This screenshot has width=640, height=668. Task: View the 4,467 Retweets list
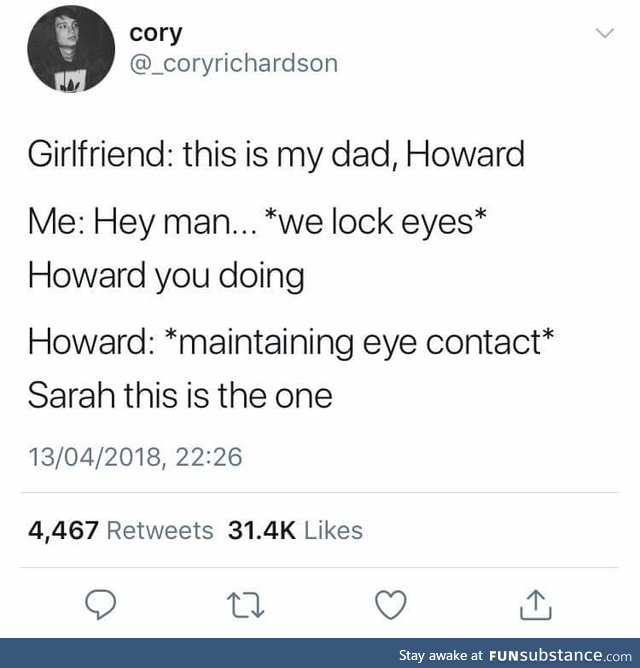tap(121, 530)
